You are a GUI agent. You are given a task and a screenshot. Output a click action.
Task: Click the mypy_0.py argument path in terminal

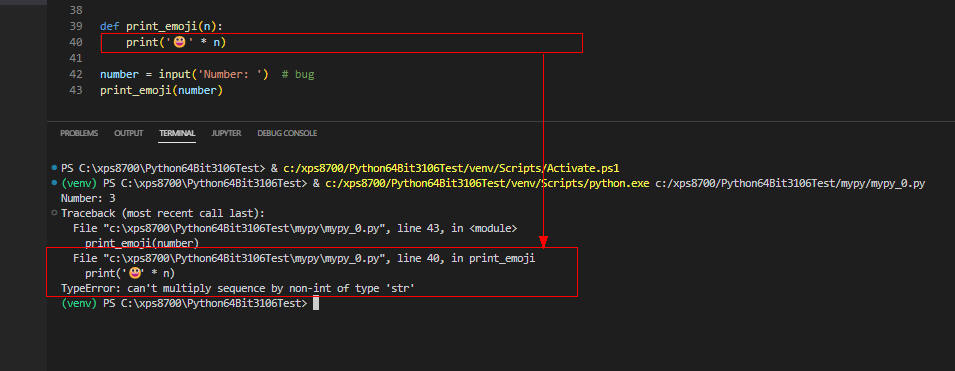(x=790, y=183)
